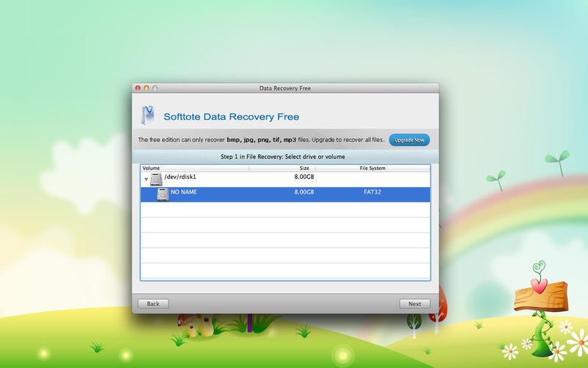Minimize window with the yellow button
The width and height of the screenshot is (588, 368).
pos(146,88)
